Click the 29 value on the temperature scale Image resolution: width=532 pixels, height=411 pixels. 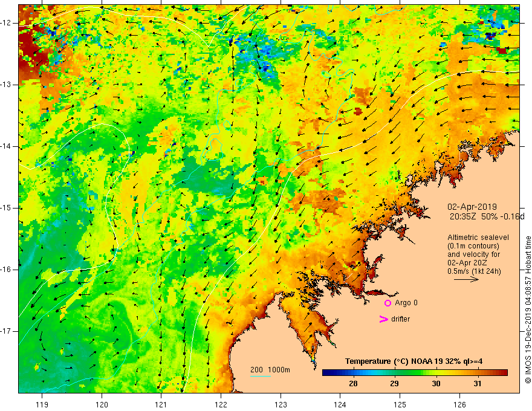coord(394,384)
